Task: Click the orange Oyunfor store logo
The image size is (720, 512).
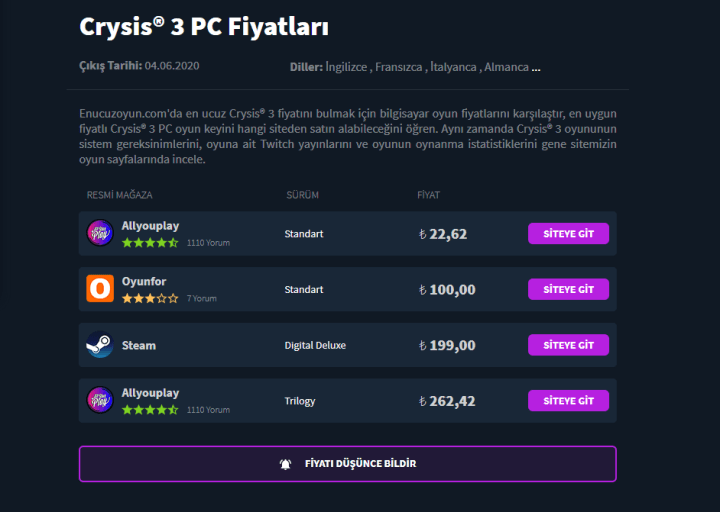Action: (x=100, y=289)
